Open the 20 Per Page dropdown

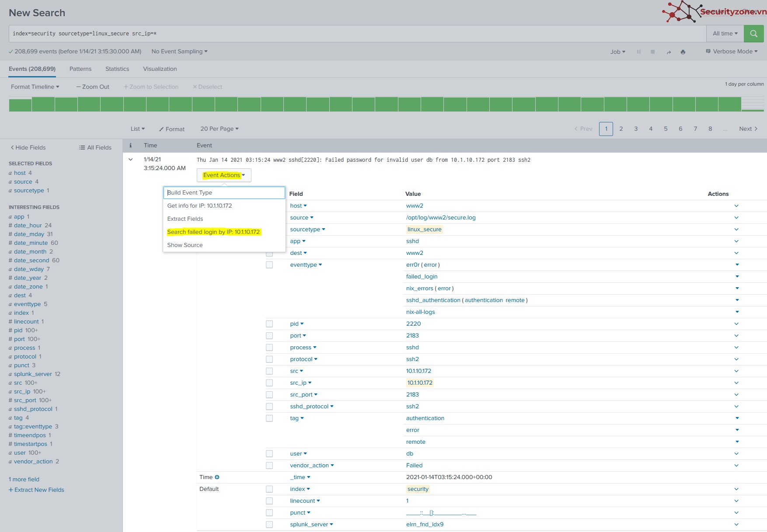[220, 129]
